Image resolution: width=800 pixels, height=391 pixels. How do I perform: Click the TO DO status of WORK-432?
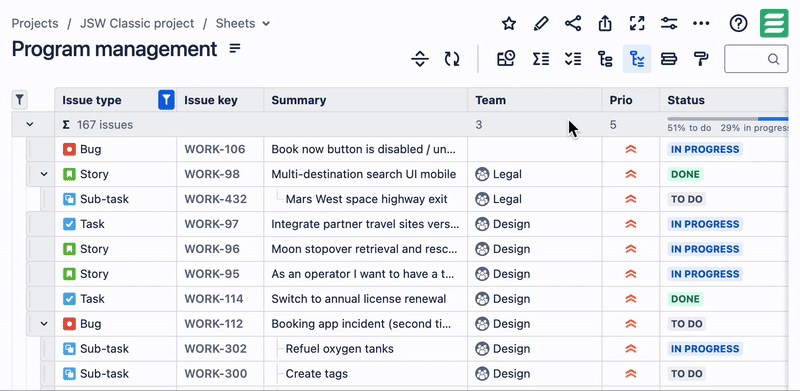(x=686, y=199)
